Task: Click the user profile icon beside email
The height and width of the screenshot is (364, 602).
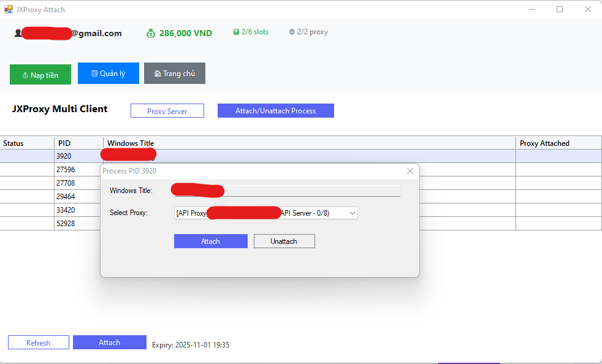Action: pyautogui.click(x=18, y=34)
